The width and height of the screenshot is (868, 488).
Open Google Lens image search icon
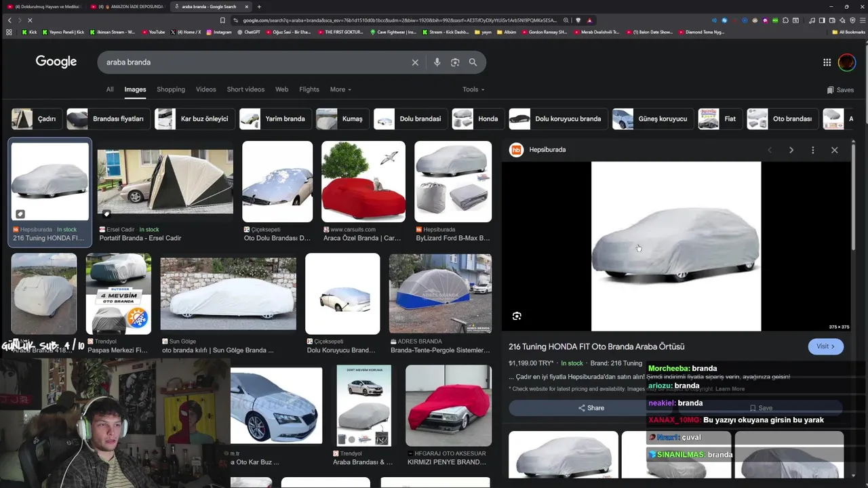[455, 62]
